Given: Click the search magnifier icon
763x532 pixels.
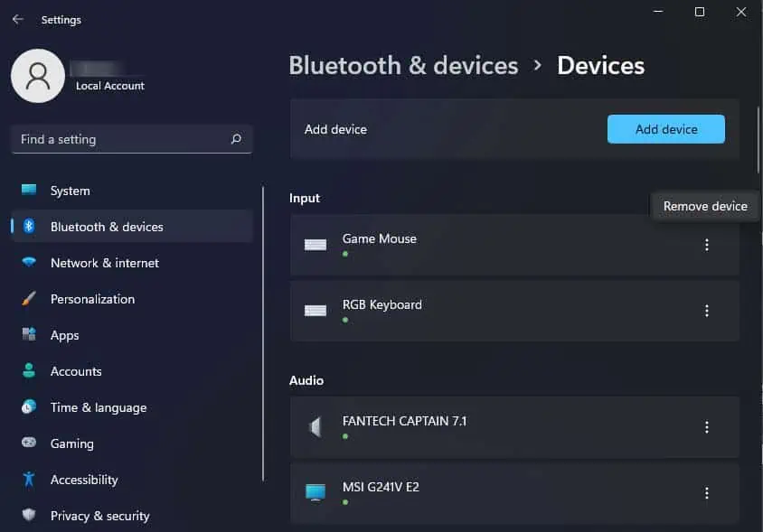Looking at the screenshot, I should point(235,139).
